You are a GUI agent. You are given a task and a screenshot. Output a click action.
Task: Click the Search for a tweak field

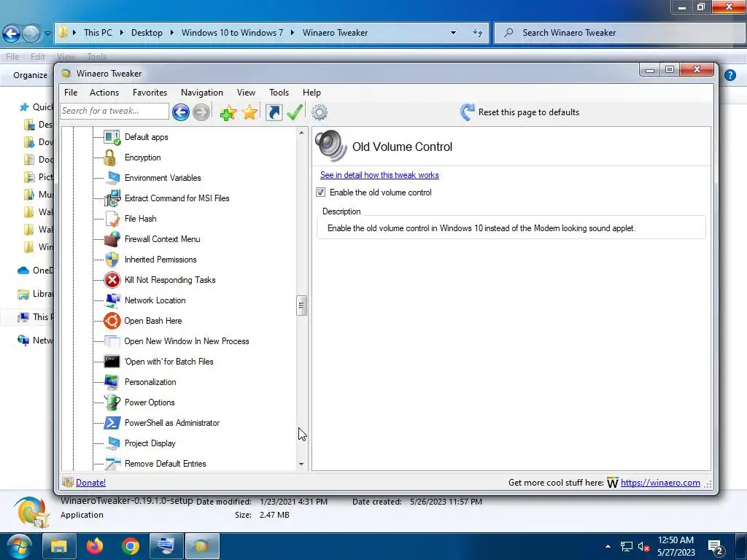click(x=115, y=112)
